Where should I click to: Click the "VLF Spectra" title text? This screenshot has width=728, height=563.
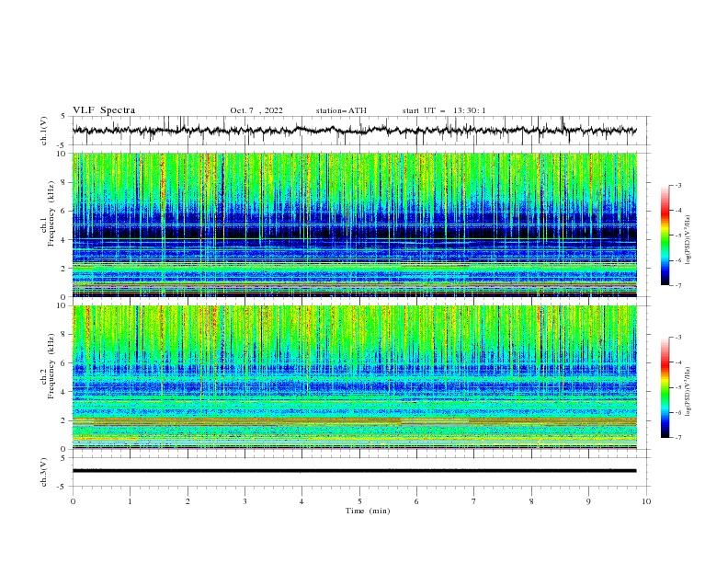[x=104, y=110]
